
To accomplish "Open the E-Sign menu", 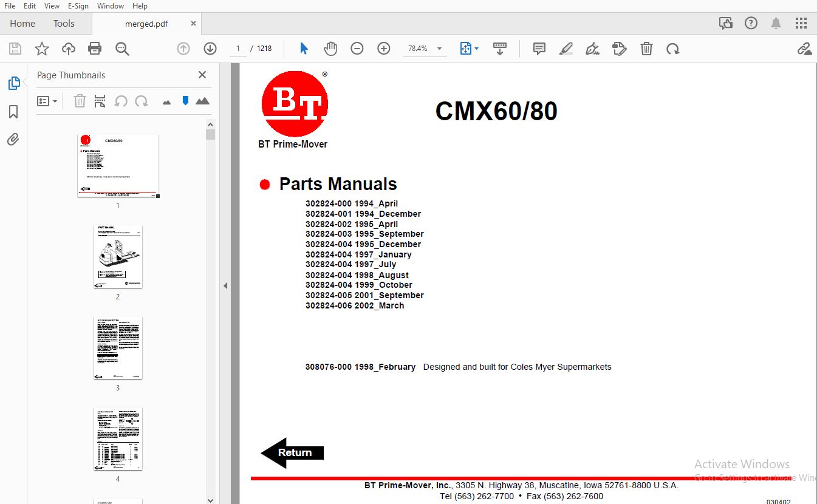I will tap(78, 5).
